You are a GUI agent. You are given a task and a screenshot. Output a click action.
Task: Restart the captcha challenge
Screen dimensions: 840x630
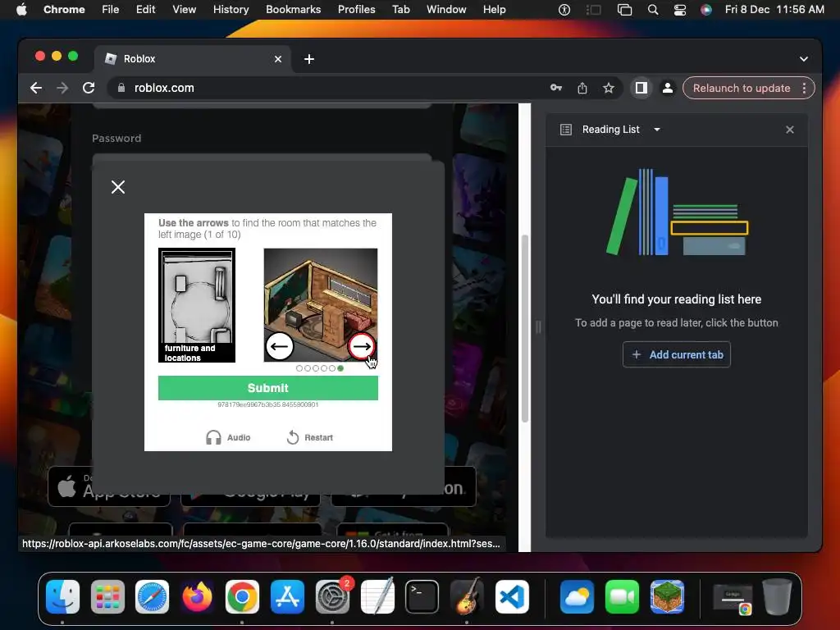(309, 438)
